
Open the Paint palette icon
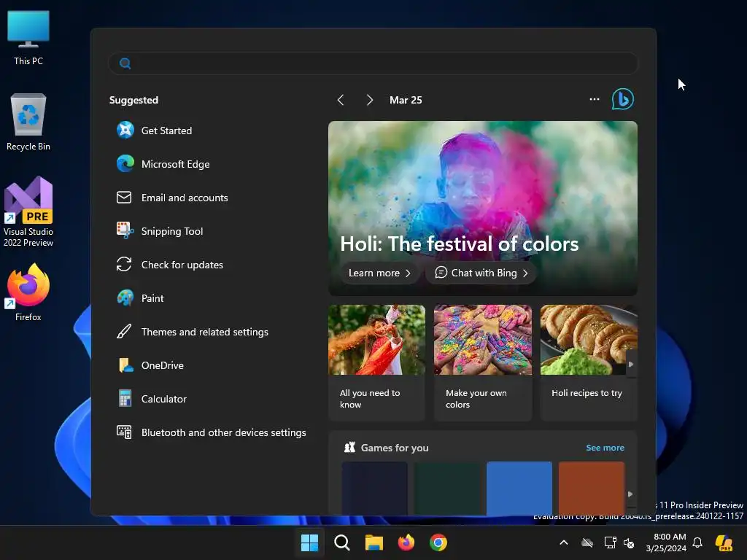click(125, 298)
